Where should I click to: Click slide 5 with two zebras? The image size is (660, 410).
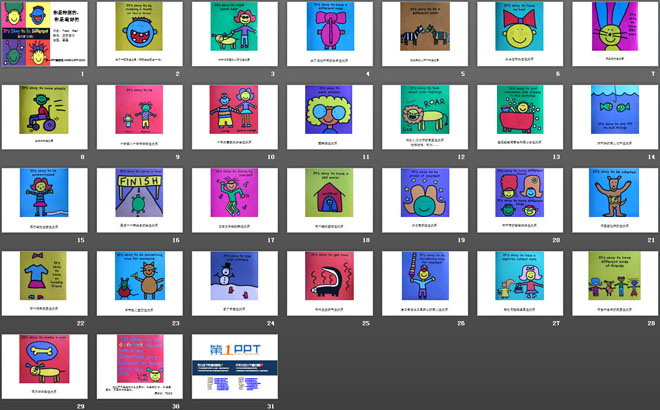coord(425,34)
